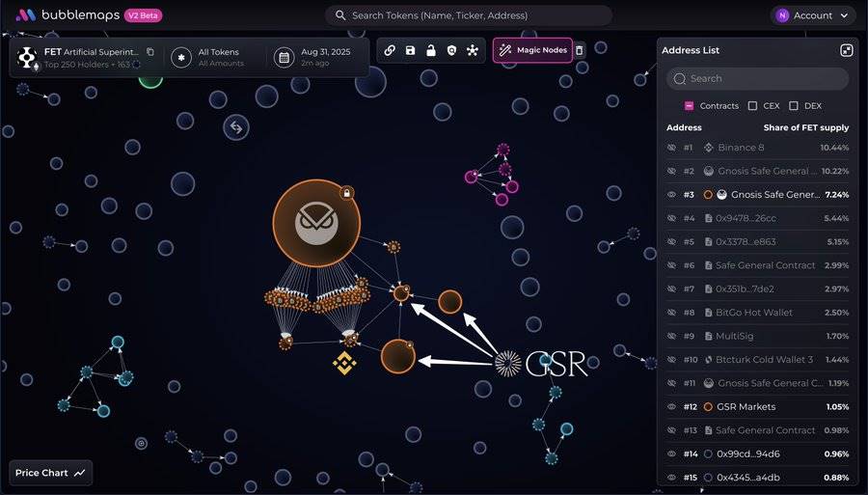
Task: Open the Account dropdown menu
Action: coord(815,15)
